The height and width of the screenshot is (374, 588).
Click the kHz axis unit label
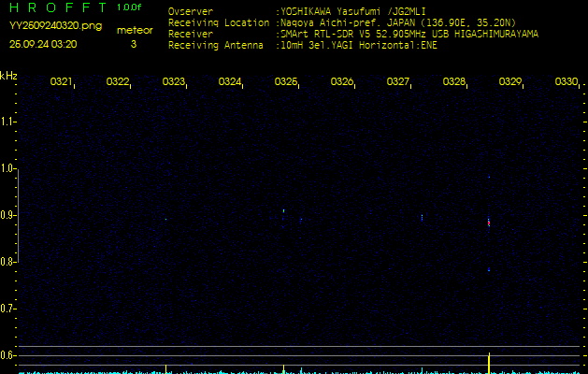8,76
